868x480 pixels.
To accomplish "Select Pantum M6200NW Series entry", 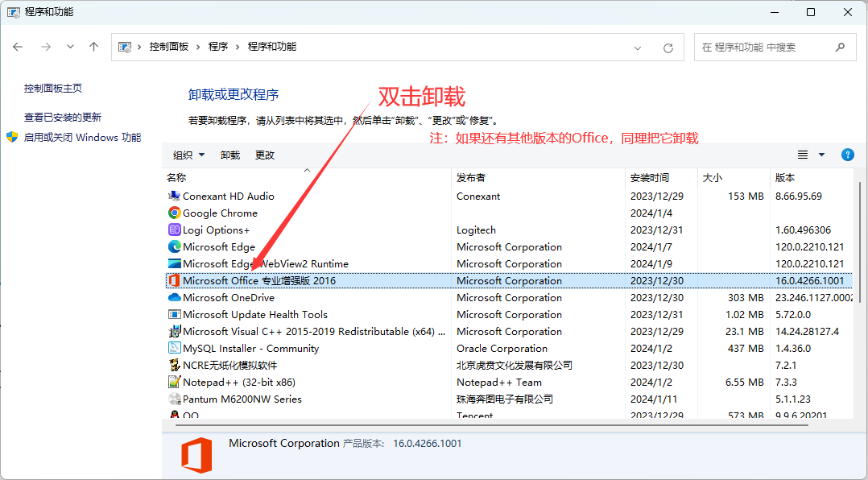I will [242, 399].
